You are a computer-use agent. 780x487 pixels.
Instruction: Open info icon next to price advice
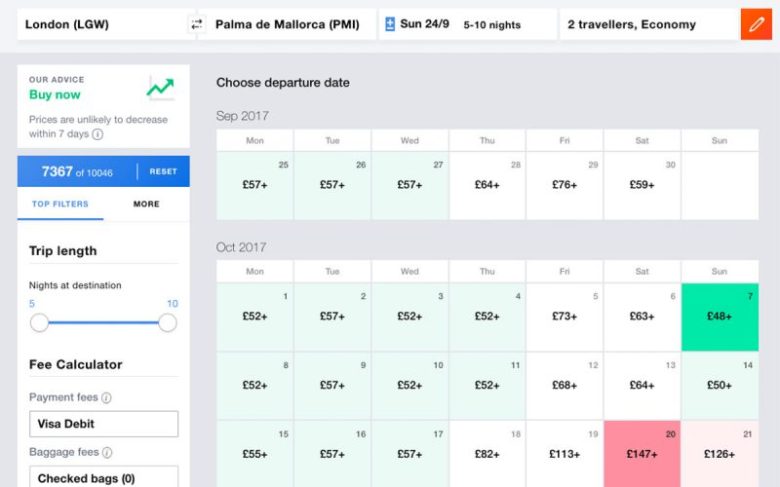98,134
